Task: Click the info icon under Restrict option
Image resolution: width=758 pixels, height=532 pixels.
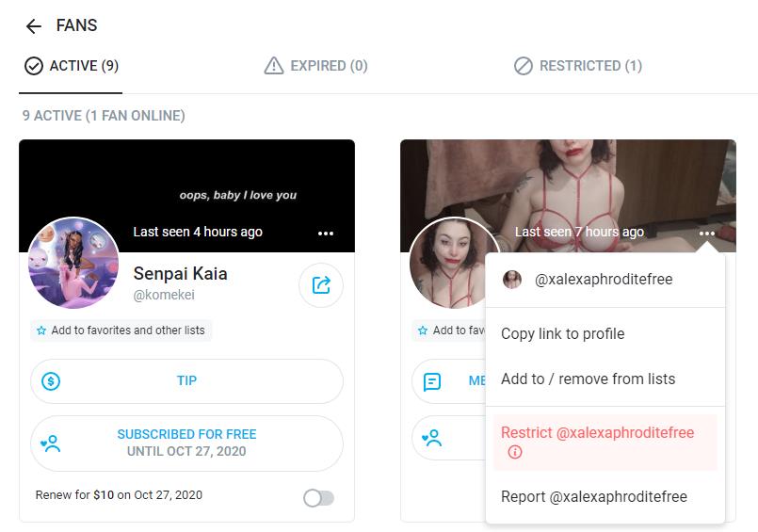Action: [x=515, y=452]
